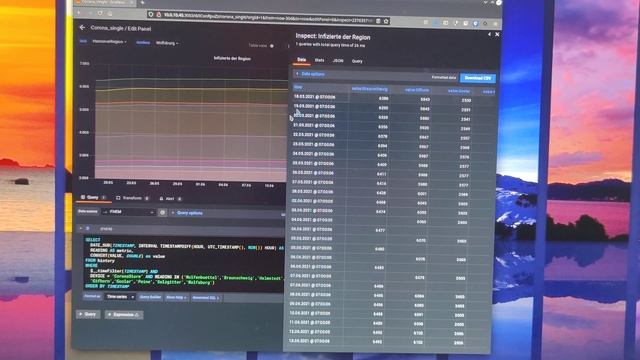
Task: Open the FHEM data source dropdown
Action: click(129, 212)
